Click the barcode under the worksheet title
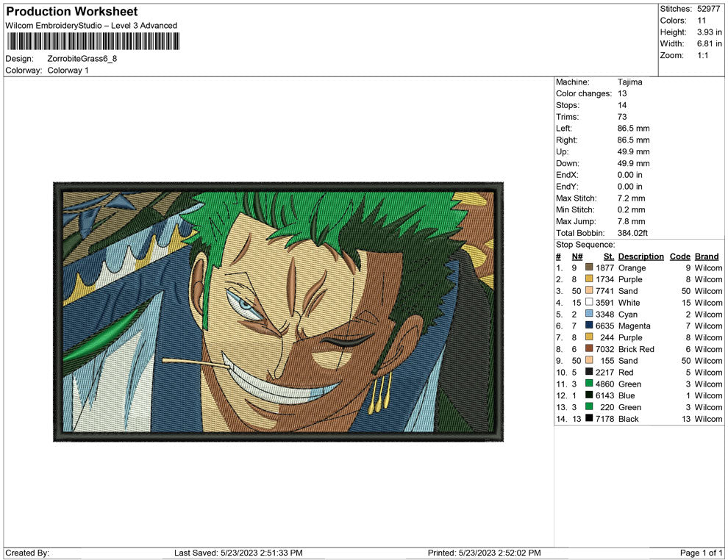Screen dimensions: 728x560 pyautogui.click(x=93, y=41)
